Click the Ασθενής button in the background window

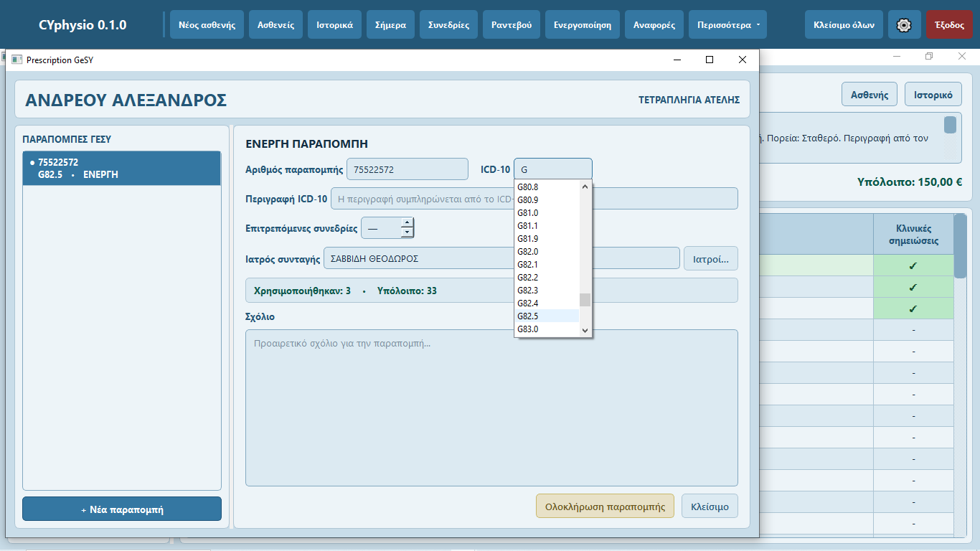870,95
